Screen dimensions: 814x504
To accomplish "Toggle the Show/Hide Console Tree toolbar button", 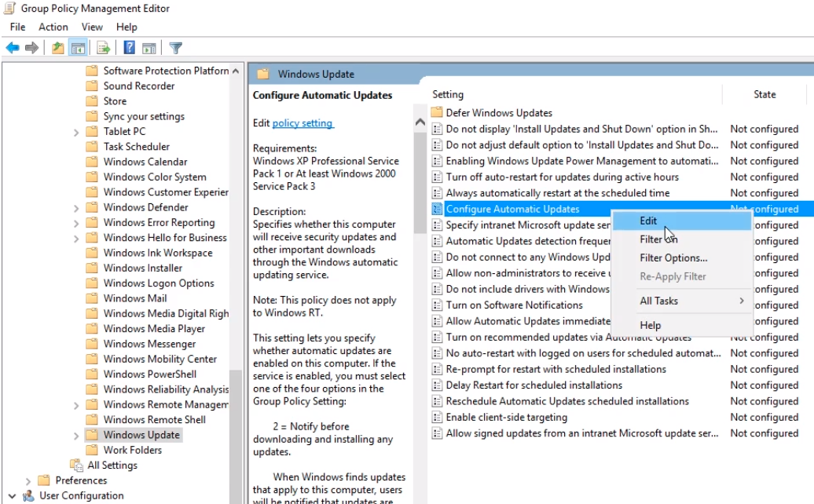I will 78,48.
